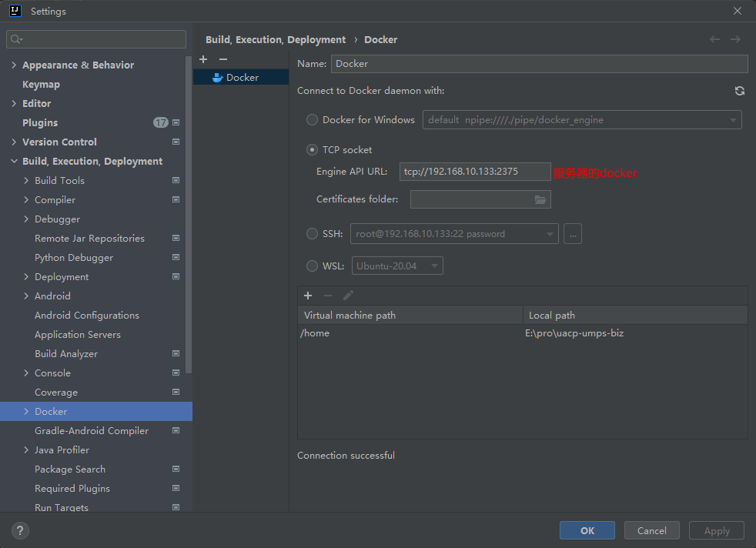This screenshot has width=756, height=548.
Task: Open Plugins settings page
Action: click(x=40, y=123)
